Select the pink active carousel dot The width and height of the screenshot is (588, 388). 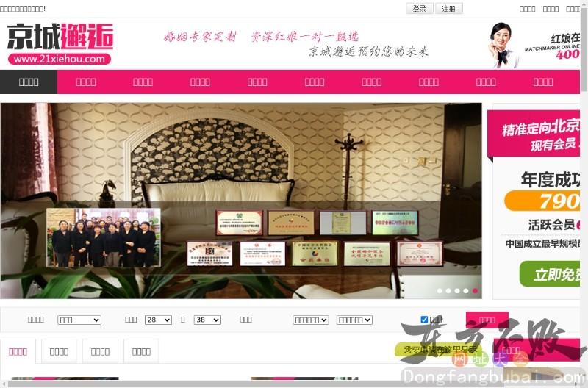[x=475, y=291]
